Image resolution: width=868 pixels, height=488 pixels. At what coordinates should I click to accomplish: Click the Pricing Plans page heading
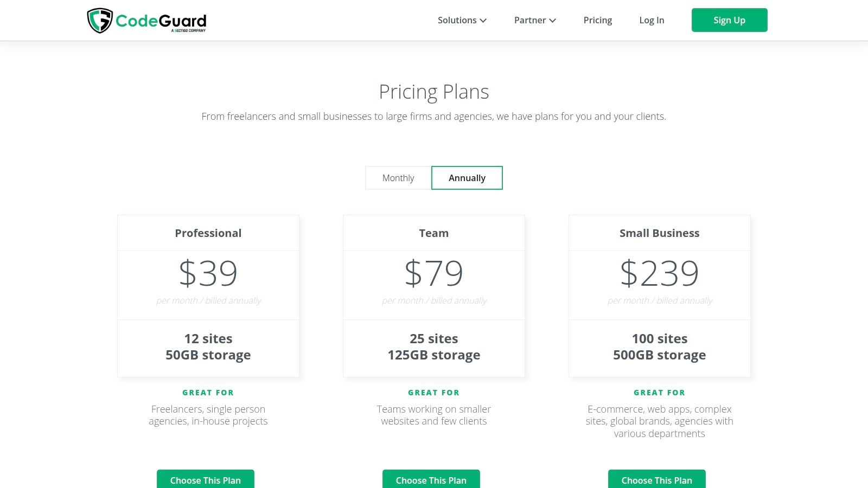click(434, 92)
